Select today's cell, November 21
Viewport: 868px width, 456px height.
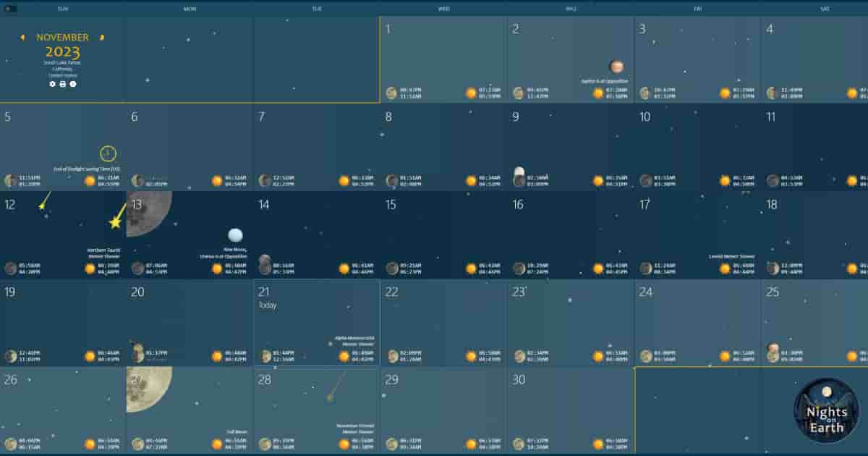click(317, 322)
